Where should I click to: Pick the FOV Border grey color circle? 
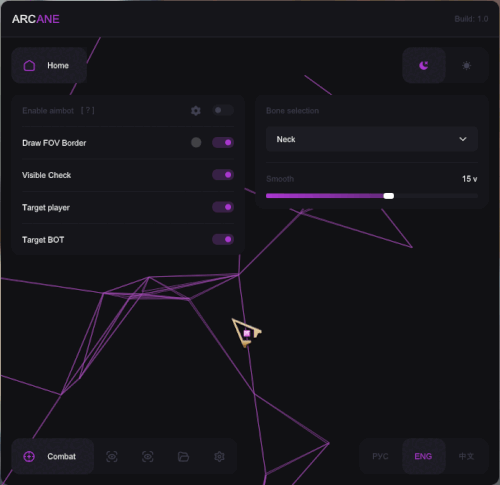pyautogui.click(x=196, y=143)
